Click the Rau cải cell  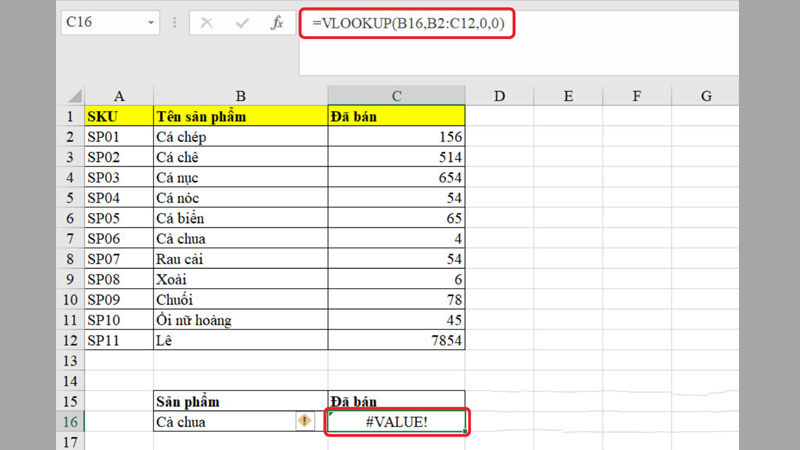click(240, 259)
